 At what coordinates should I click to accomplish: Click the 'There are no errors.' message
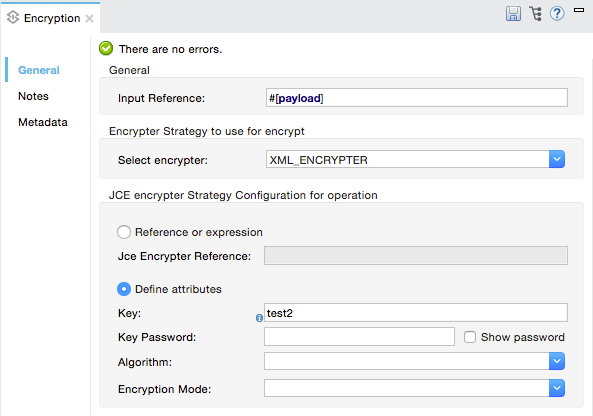click(x=171, y=49)
